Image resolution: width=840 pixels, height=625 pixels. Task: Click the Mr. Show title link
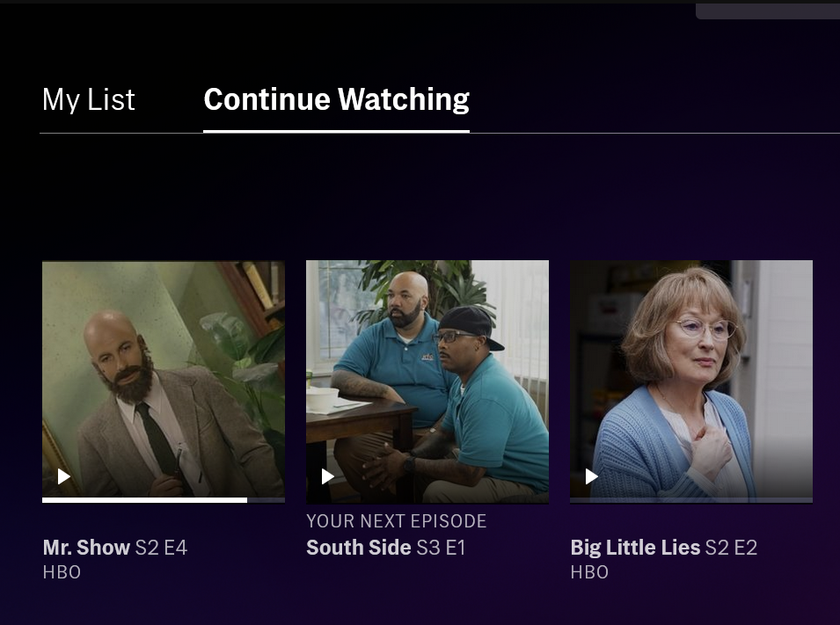[x=86, y=548]
